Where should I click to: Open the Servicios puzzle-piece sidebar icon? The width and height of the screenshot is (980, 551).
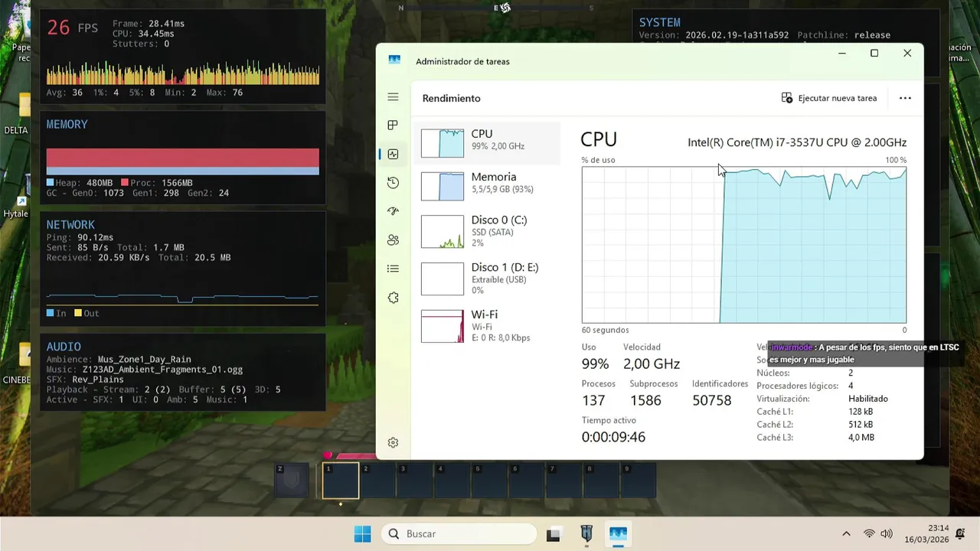(x=393, y=298)
